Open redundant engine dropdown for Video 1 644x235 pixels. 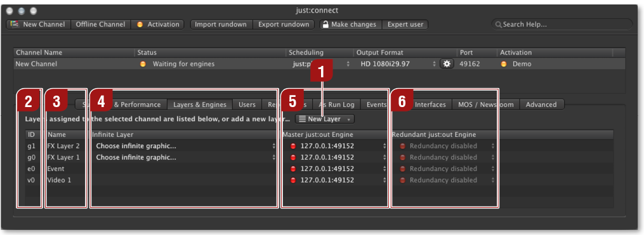coord(447,181)
